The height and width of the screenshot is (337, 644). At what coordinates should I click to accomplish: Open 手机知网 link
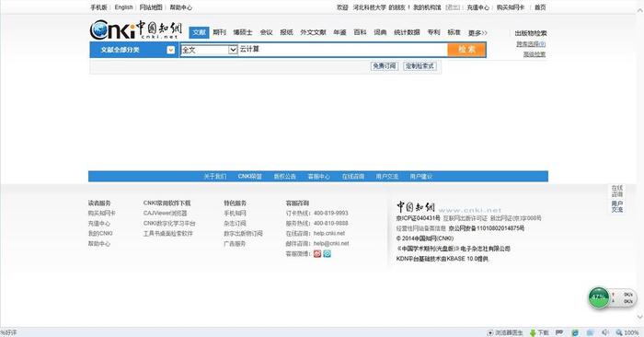pos(235,214)
